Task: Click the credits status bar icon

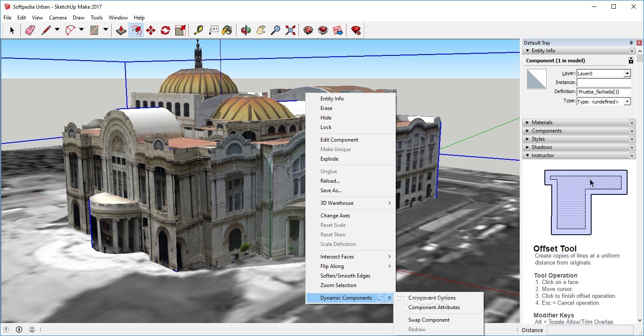Action: [19, 330]
